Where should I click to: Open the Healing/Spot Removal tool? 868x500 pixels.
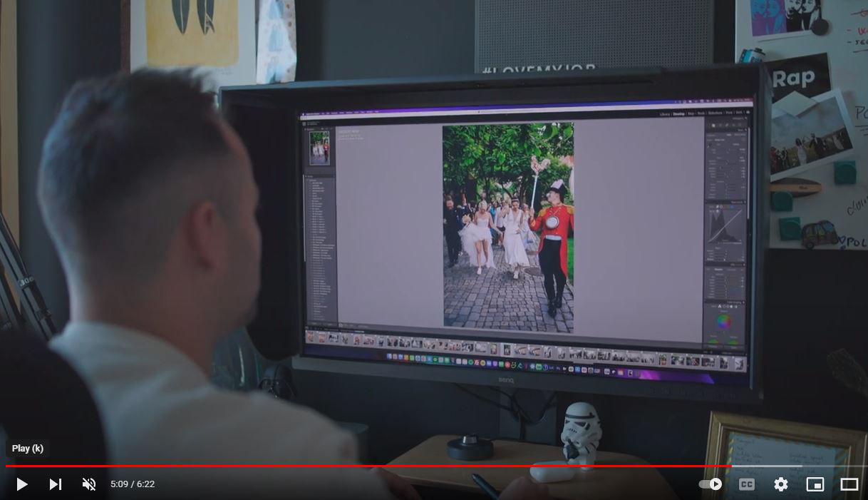click(x=720, y=126)
